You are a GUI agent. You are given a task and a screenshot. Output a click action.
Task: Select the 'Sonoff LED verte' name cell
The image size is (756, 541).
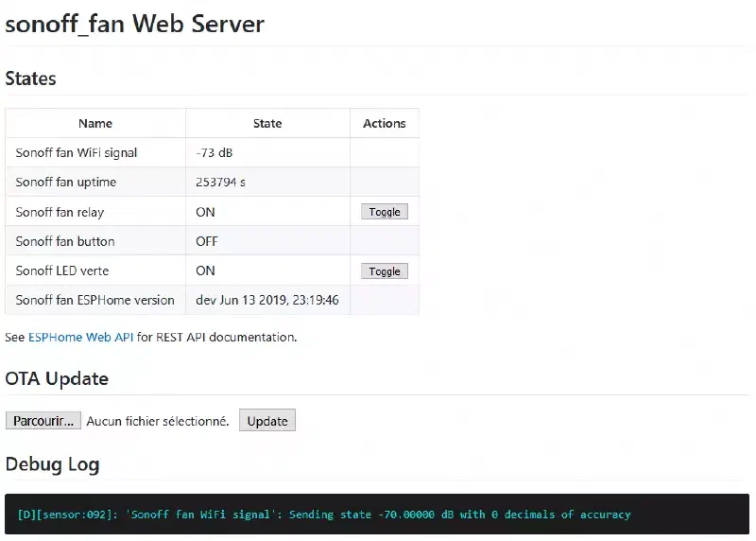(x=95, y=270)
